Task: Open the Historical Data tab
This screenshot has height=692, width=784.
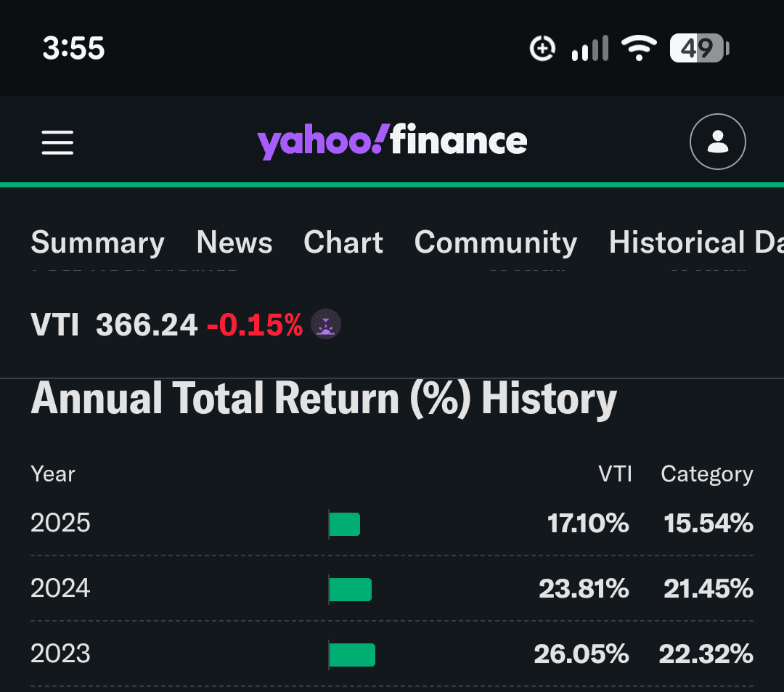Action: pyautogui.click(x=696, y=243)
